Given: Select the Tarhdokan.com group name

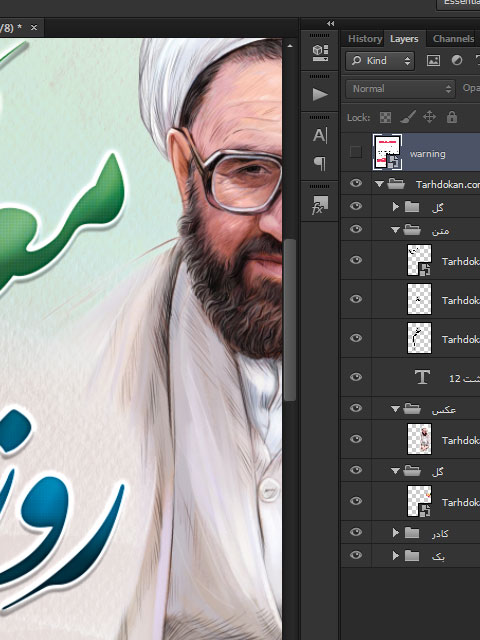Looking at the screenshot, I should tap(448, 184).
